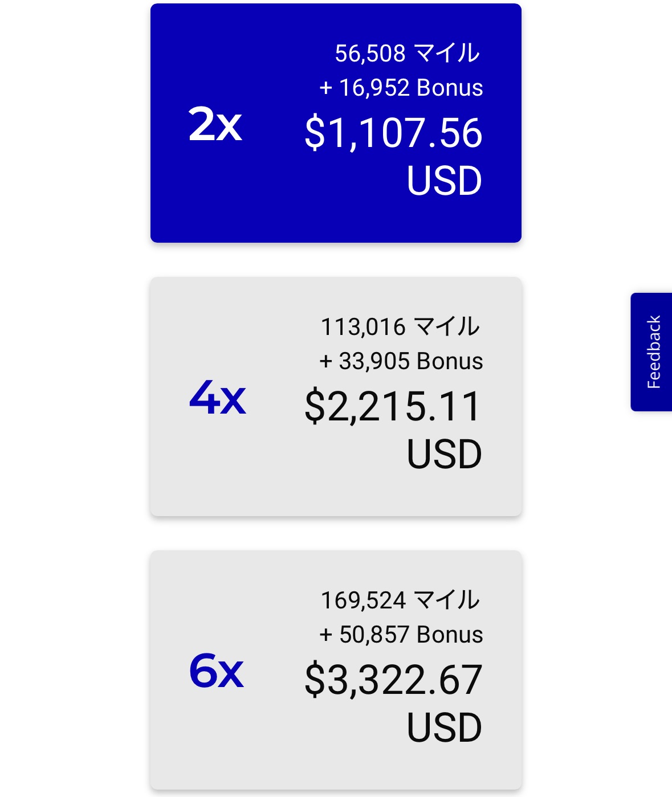
Task: Click USD under the $2,215.11 price
Action: (444, 455)
